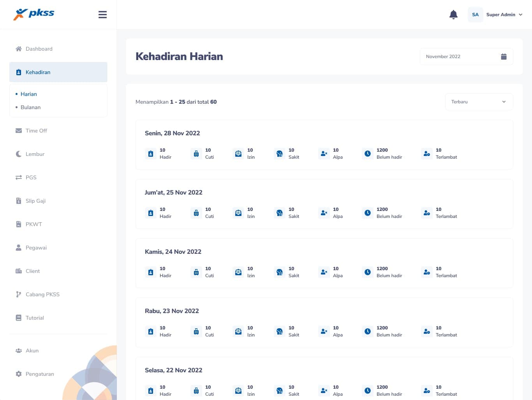Open the November 2022 month picker

(466, 57)
